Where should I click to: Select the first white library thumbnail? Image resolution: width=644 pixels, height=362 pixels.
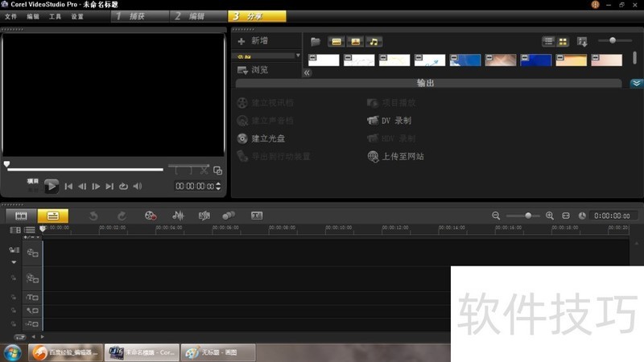(324, 60)
